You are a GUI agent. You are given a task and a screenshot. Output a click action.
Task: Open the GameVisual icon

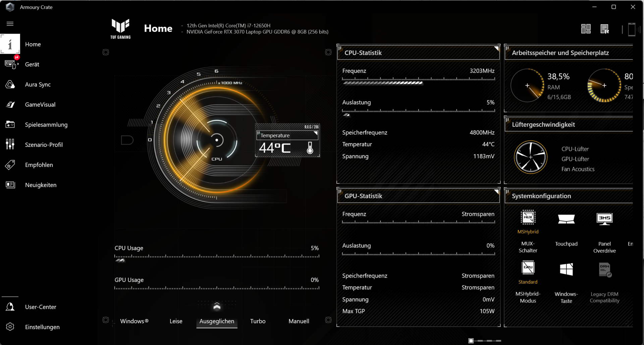pyautogui.click(x=10, y=104)
